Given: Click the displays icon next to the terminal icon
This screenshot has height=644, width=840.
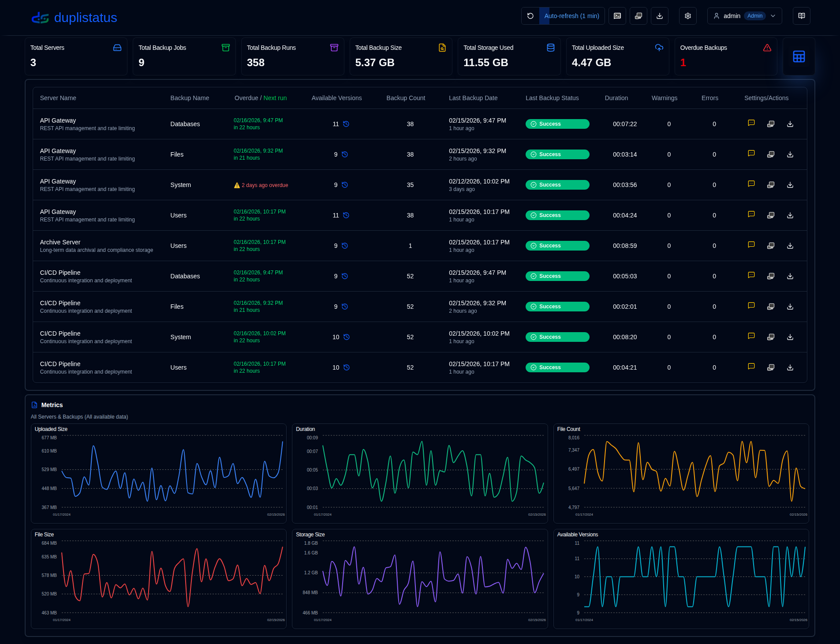Looking at the screenshot, I should [x=638, y=16].
